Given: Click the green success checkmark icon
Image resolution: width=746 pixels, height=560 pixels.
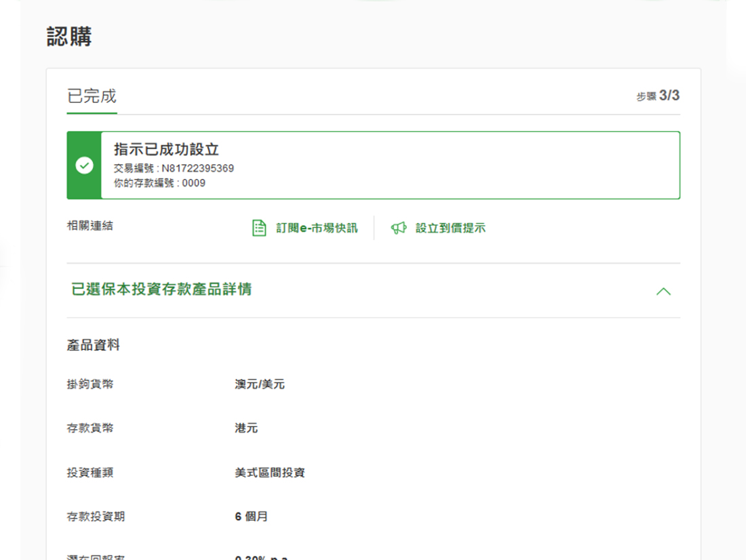Looking at the screenshot, I should [x=84, y=165].
